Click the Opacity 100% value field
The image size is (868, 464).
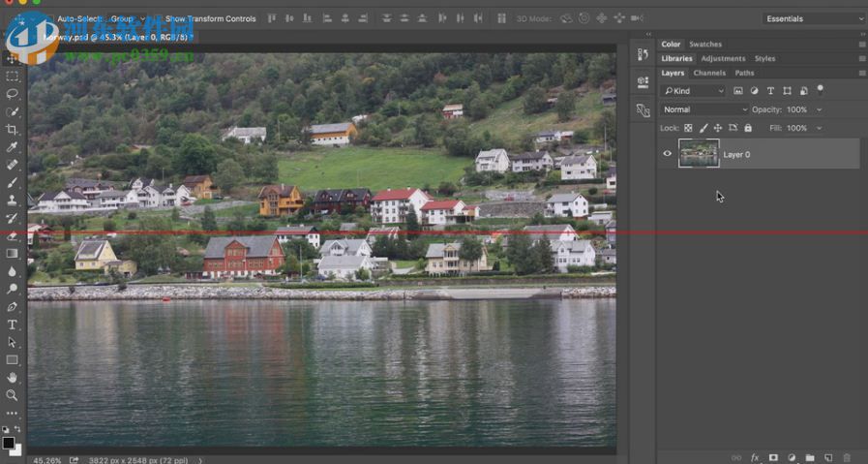pos(796,109)
